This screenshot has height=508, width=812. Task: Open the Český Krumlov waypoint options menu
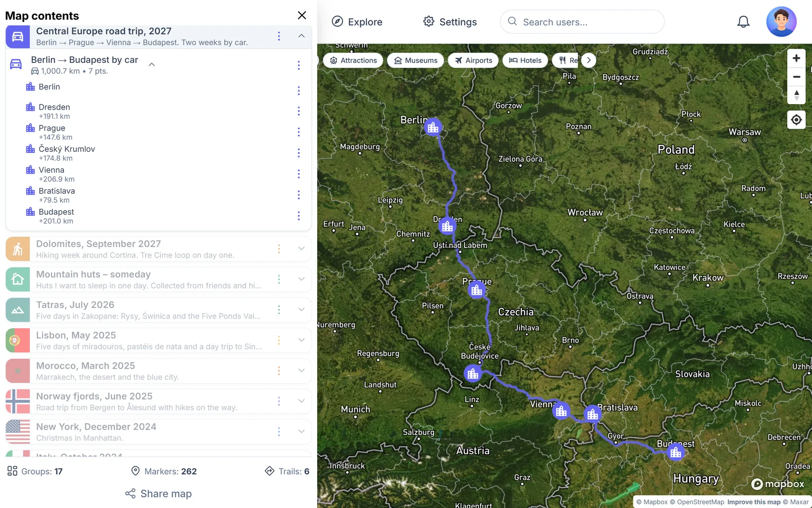pos(298,153)
